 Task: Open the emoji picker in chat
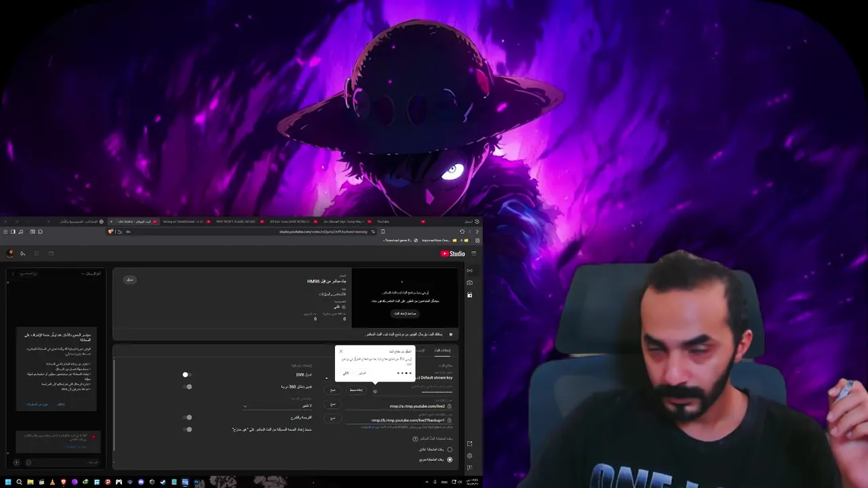[x=28, y=462]
